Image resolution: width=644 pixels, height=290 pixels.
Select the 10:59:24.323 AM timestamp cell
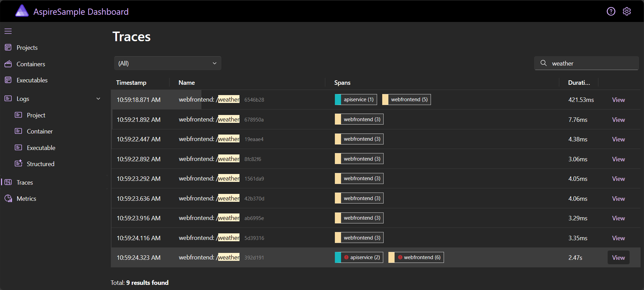(139, 258)
